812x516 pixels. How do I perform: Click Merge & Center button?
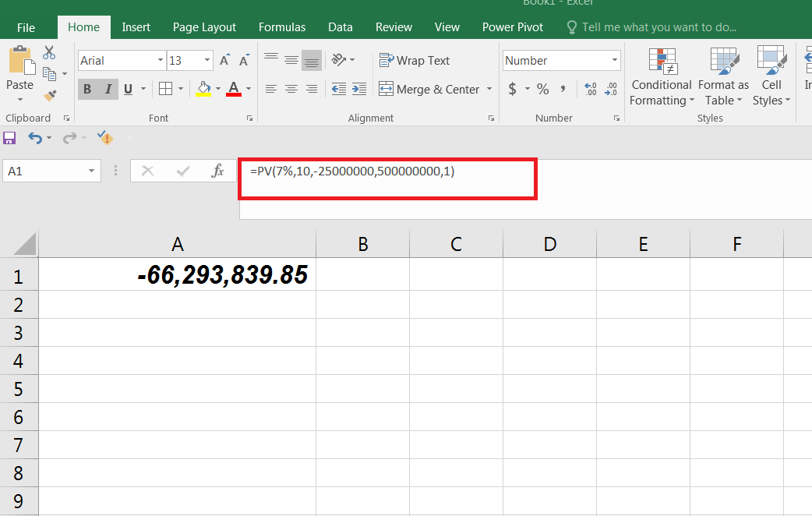point(429,89)
